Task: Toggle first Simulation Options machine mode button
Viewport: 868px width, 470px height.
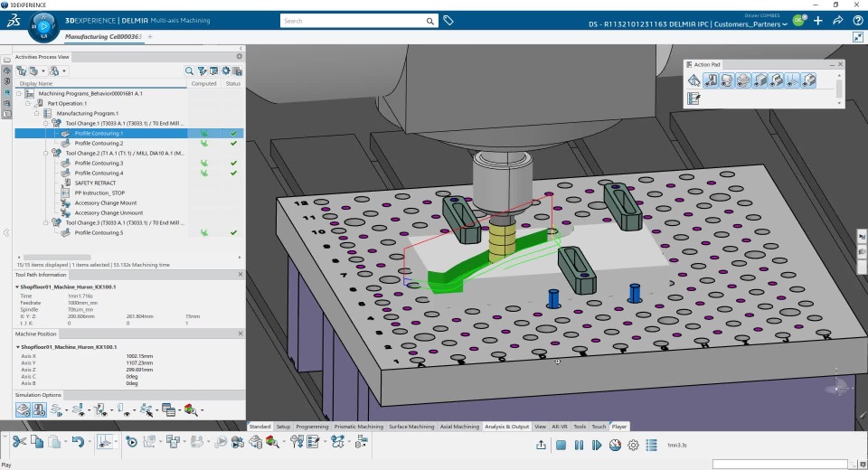Action: tap(23, 410)
